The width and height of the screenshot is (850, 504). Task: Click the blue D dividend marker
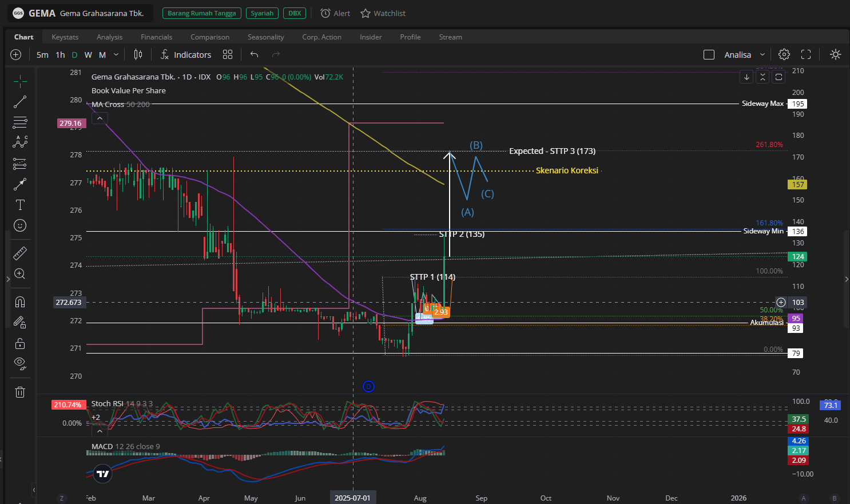click(368, 387)
